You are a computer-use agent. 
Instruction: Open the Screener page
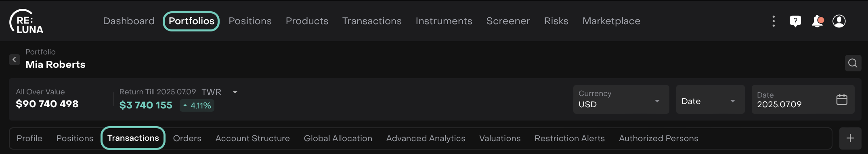[508, 21]
